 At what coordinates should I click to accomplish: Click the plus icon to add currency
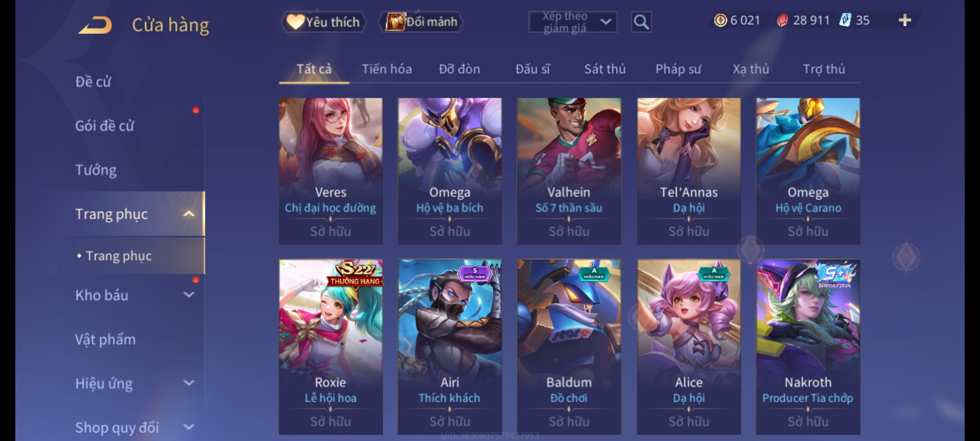click(x=905, y=20)
